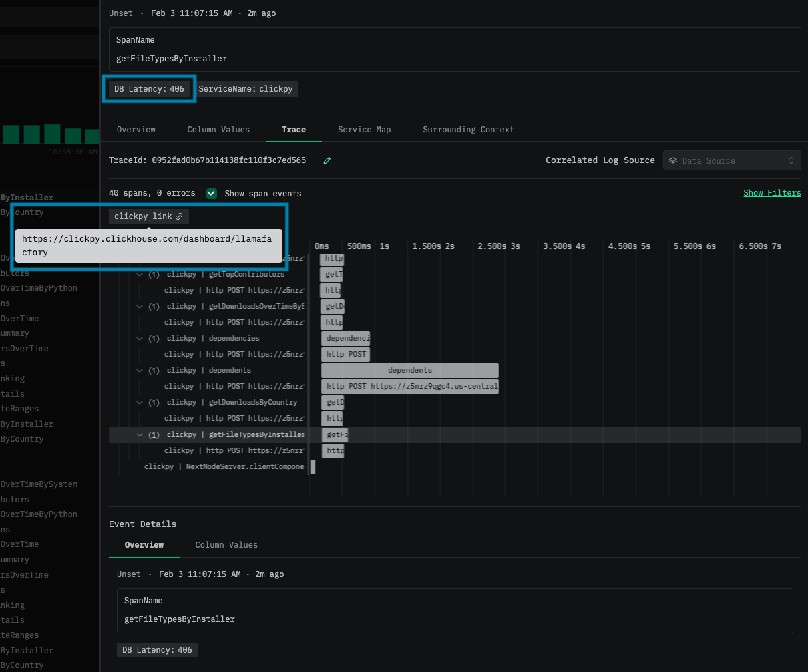Collapse the dependencies span chevron
Screen dimensions: 808x672
tap(140, 338)
